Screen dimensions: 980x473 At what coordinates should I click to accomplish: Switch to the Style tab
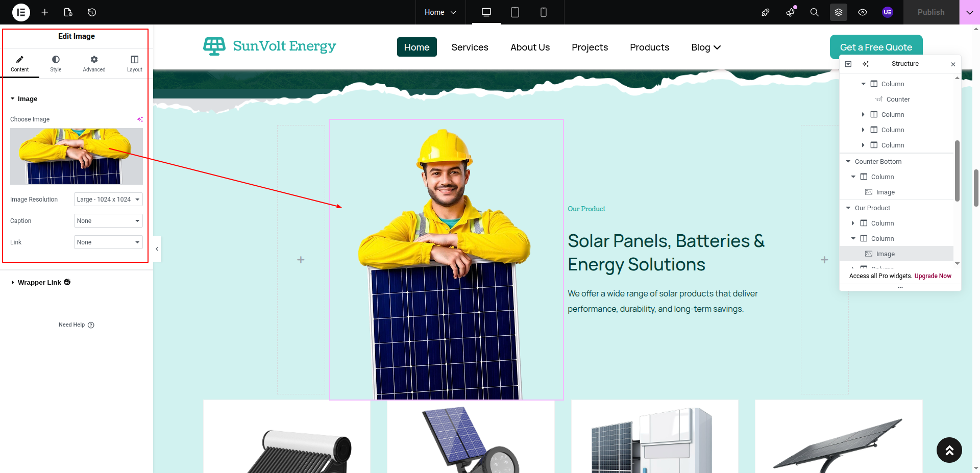point(56,63)
